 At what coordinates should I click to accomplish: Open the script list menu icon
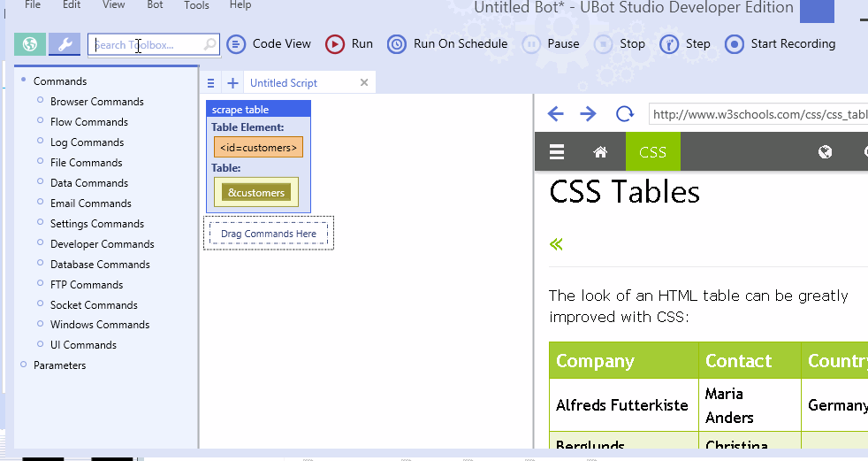click(210, 83)
